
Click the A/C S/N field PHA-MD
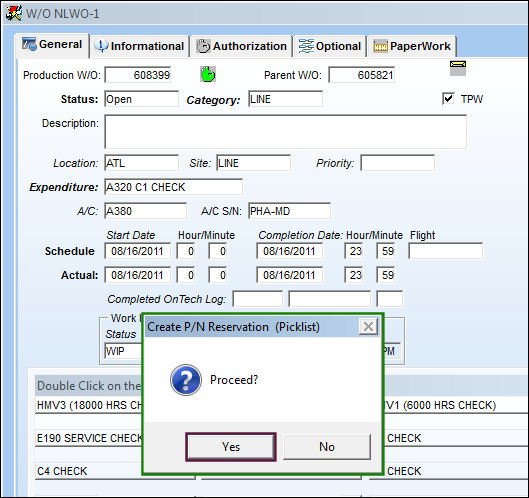click(289, 211)
